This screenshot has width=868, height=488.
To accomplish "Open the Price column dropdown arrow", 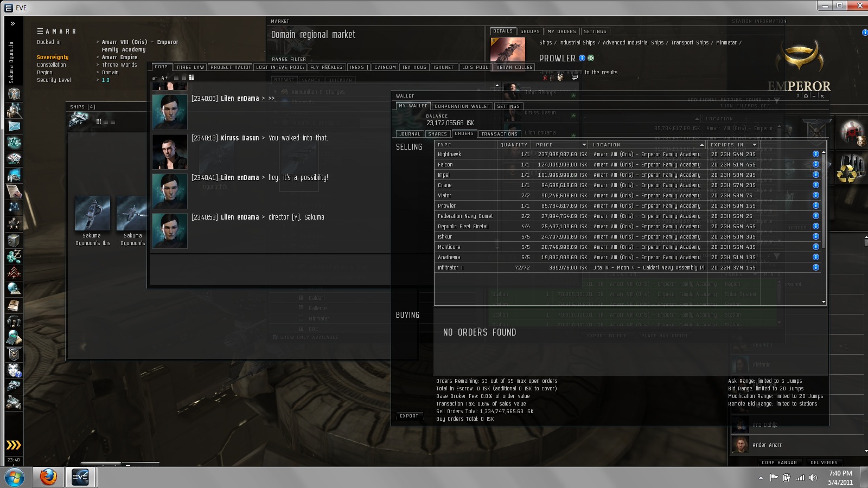I will coord(584,145).
